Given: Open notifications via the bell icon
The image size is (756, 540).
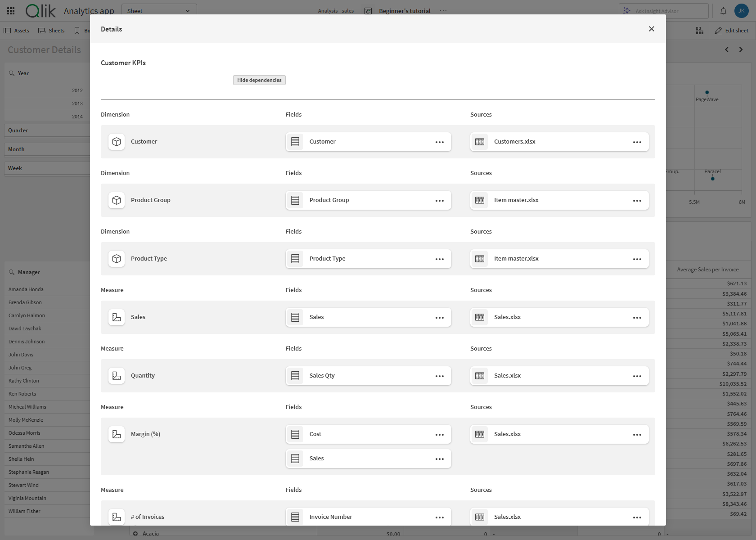Looking at the screenshot, I should 723,10.
